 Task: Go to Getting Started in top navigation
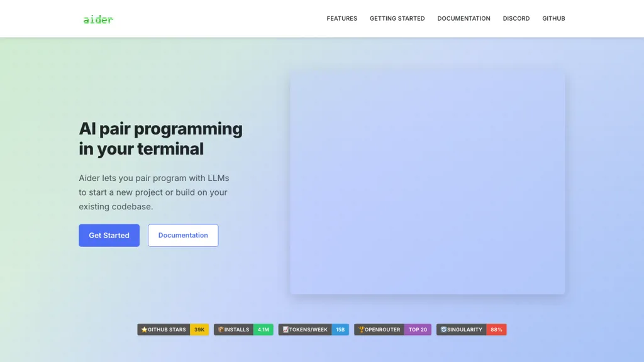397,19
